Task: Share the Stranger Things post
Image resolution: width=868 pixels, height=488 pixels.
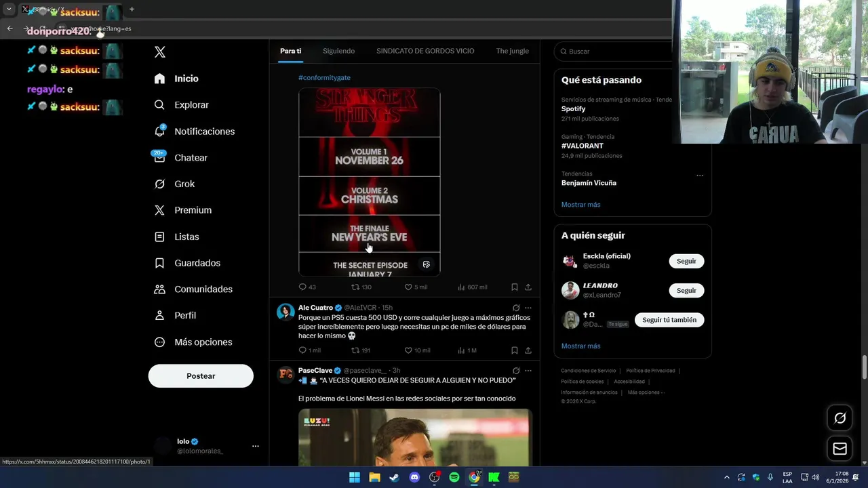Action: pyautogui.click(x=528, y=287)
